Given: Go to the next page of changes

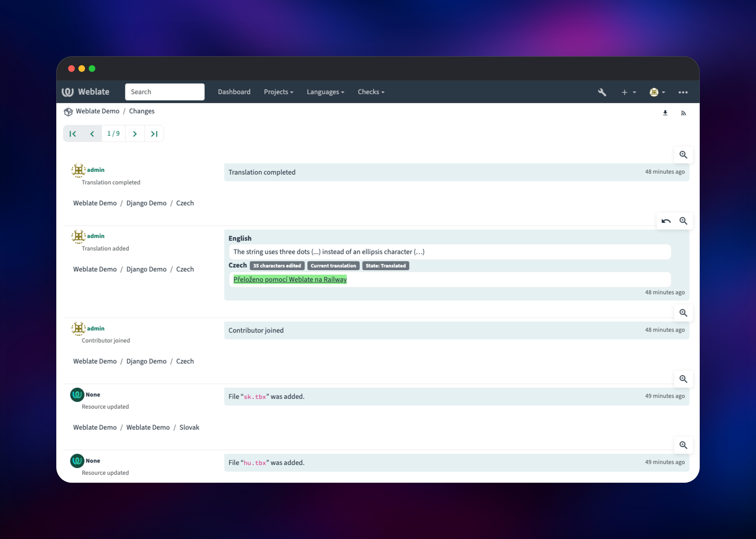Looking at the screenshot, I should pyautogui.click(x=135, y=134).
